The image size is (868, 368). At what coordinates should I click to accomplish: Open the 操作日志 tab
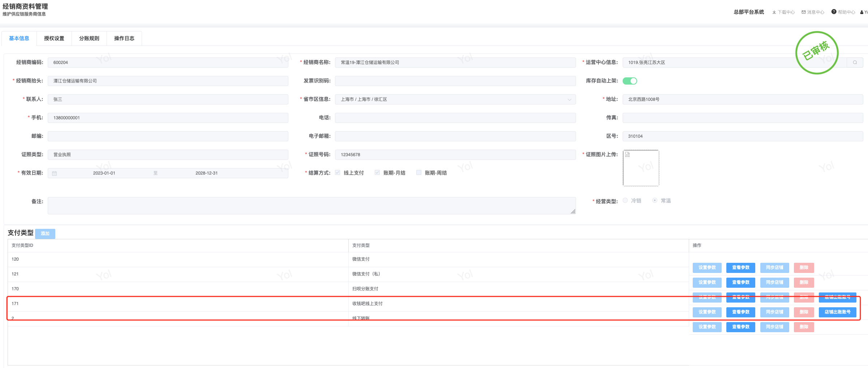[124, 38]
